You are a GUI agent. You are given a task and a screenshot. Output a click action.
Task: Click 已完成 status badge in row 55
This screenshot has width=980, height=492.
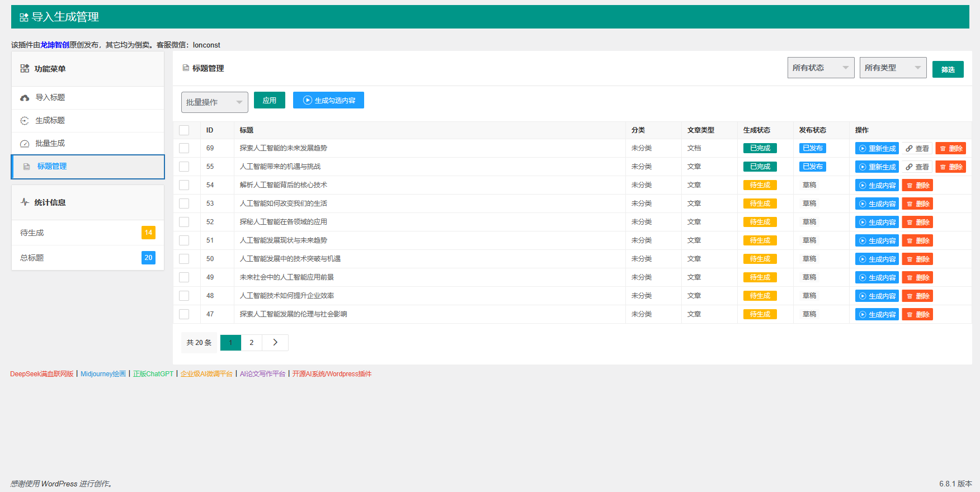point(760,167)
